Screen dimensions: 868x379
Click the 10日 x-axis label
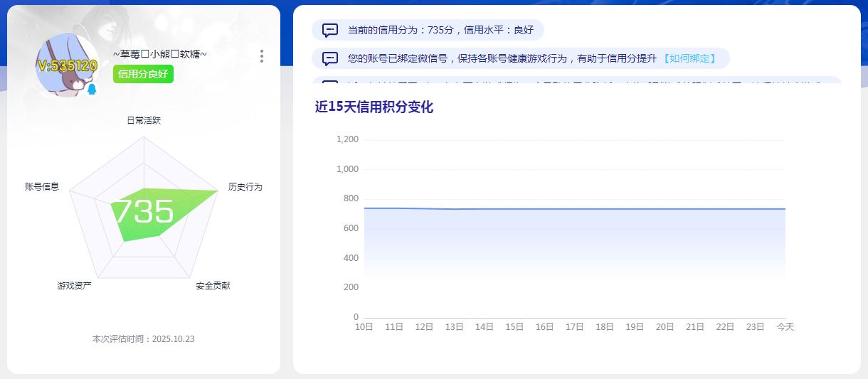click(364, 326)
